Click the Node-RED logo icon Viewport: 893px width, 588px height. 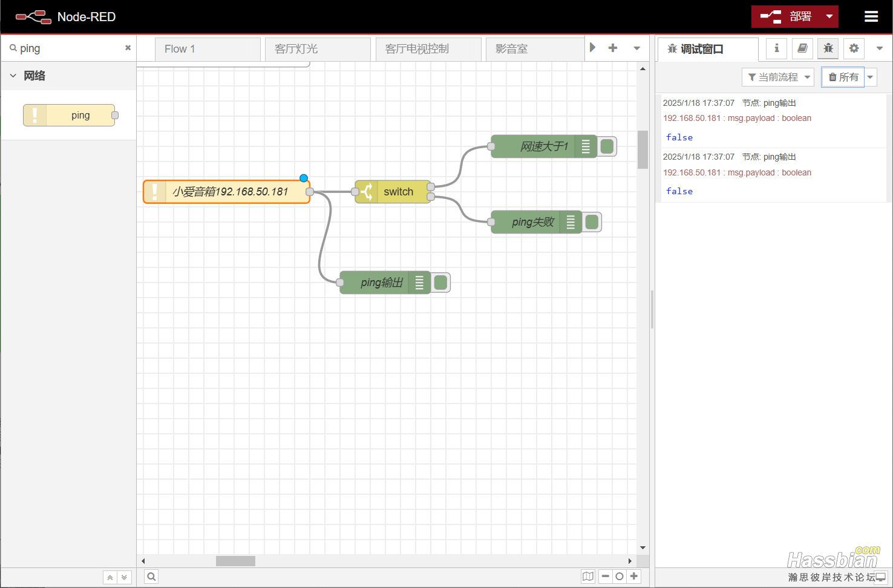[x=33, y=17]
